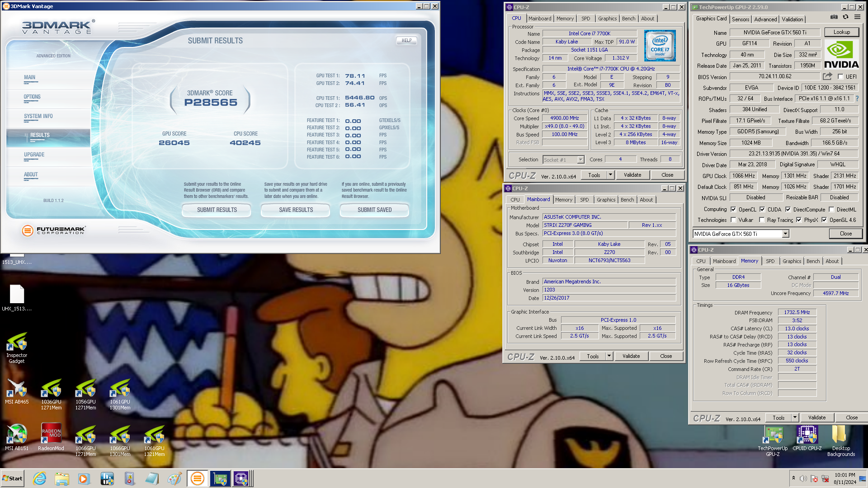Open the Inspector Gadget desktop shortcut
868x488 pixels.
click(x=17, y=348)
